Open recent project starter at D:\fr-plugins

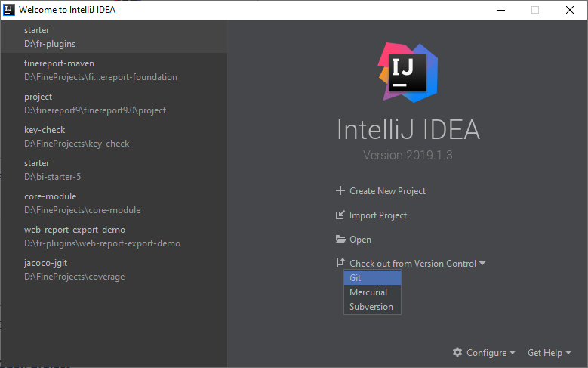(x=114, y=37)
